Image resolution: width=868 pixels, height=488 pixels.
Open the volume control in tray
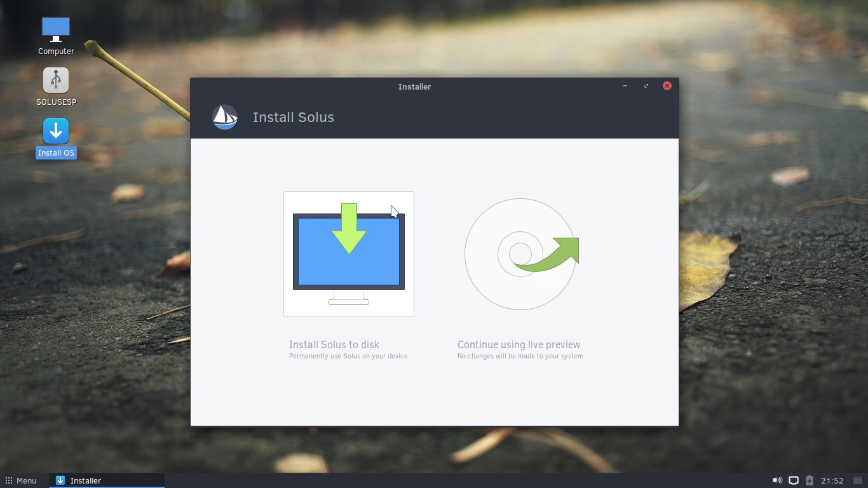click(777, 480)
